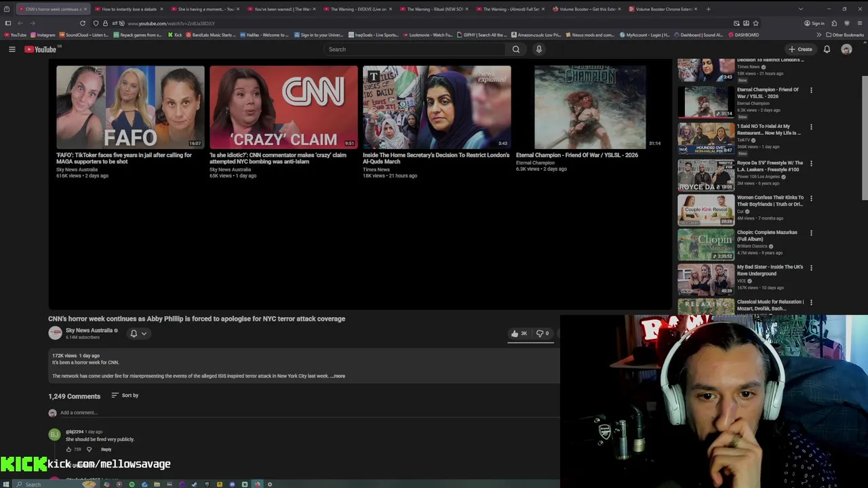
Task: Click the commenter avatar for @bj2294
Action: point(54,434)
